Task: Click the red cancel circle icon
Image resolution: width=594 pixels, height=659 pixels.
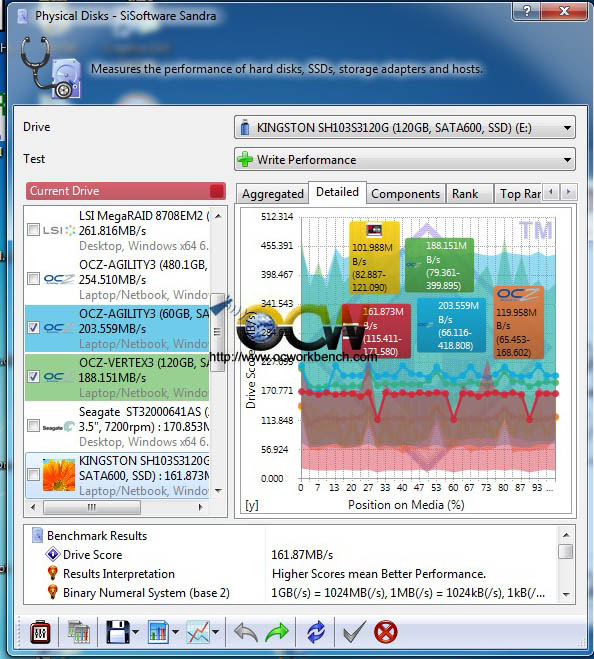Action: pyautogui.click(x=385, y=632)
